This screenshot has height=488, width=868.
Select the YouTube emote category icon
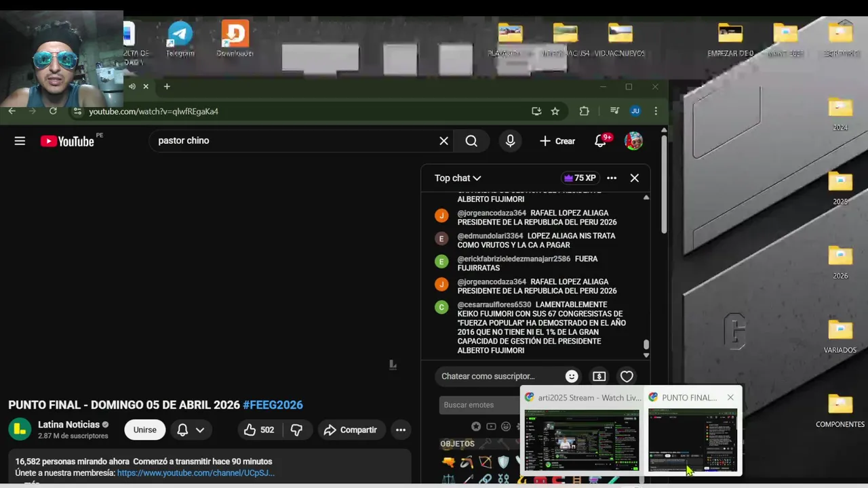click(x=491, y=426)
